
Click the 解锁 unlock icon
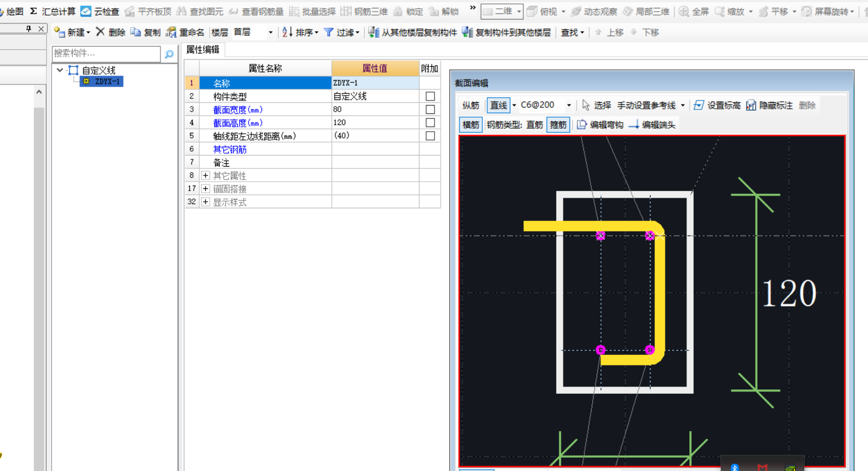click(433, 11)
